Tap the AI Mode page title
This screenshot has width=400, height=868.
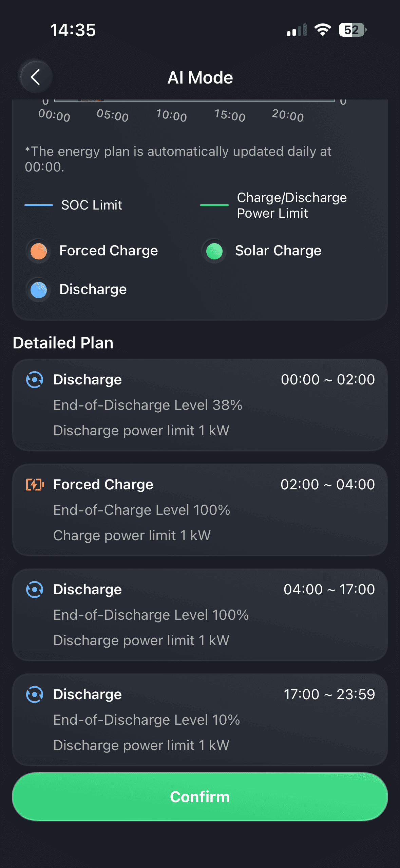200,78
